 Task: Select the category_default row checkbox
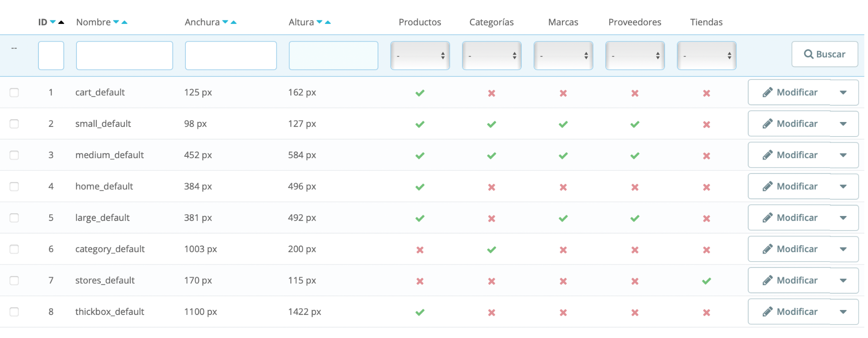(x=14, y=249)
